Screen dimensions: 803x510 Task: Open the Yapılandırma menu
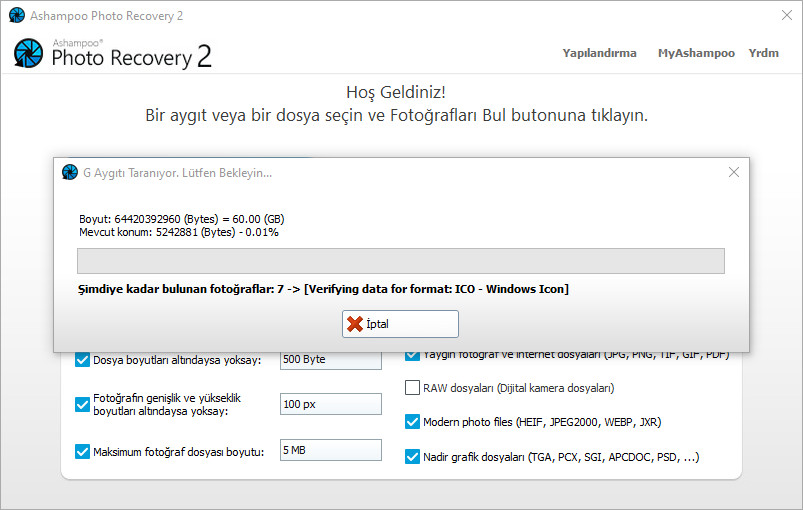click(599, 53)
